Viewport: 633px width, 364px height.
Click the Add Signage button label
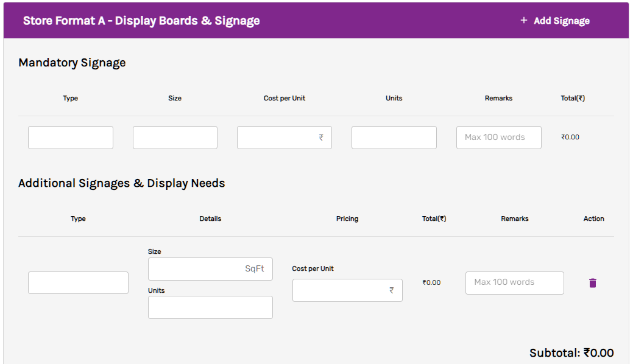[x=561, y=21]
